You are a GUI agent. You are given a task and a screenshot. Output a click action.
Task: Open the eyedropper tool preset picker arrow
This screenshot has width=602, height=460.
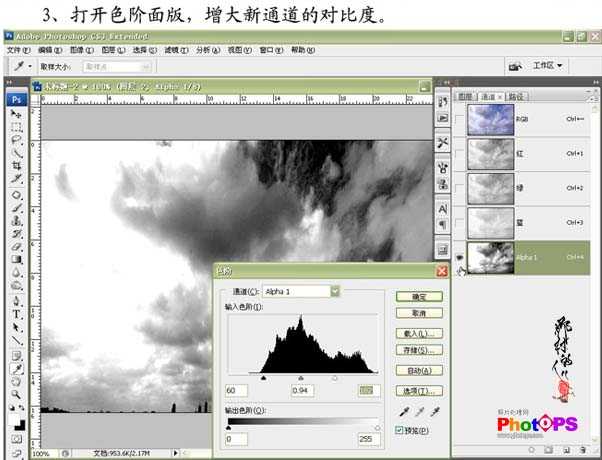[x=30, y=66]
